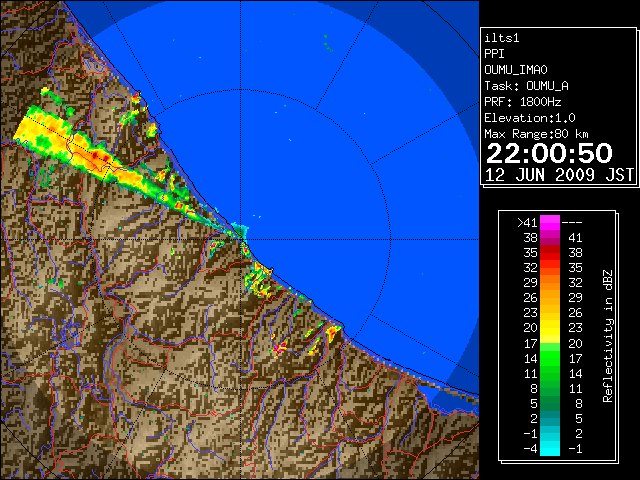Pick the magenta top band of color scale
This screenshot has height=480, width=640.
pyautogui.click(x=550, y=223)
